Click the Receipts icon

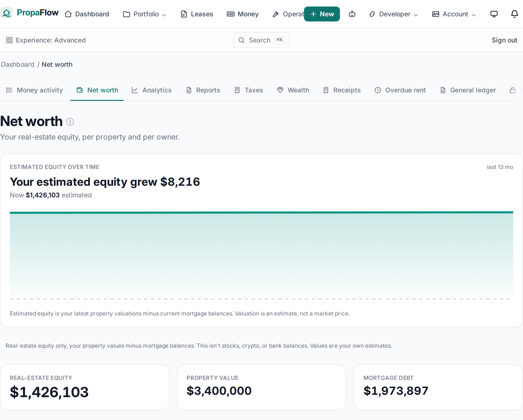[x=326, y=90]
